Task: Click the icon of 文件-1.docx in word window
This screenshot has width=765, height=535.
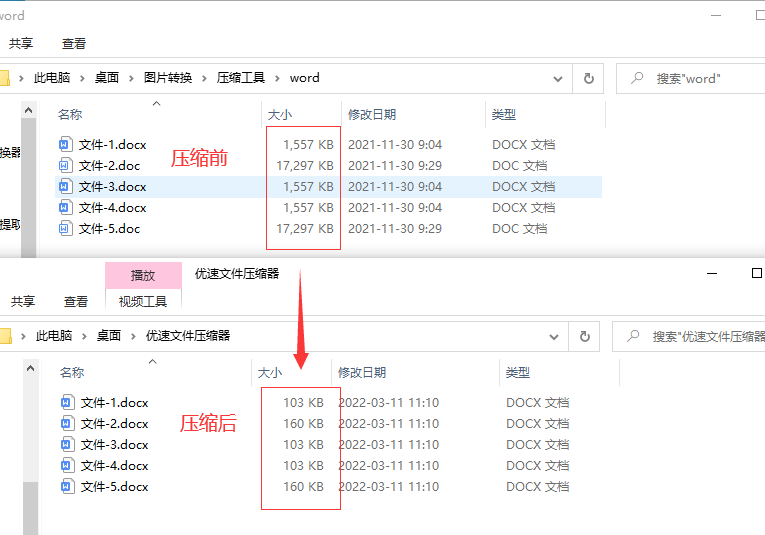Action: (x=66, y=145)
